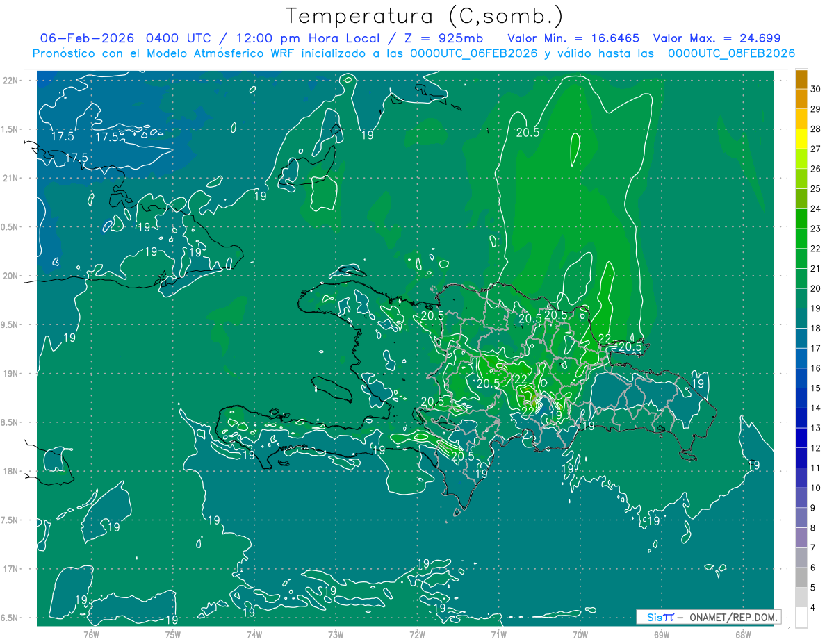Click the 17N latitude axis label
The height and width of the screenshot is (644, 834).
coord(11,570)
